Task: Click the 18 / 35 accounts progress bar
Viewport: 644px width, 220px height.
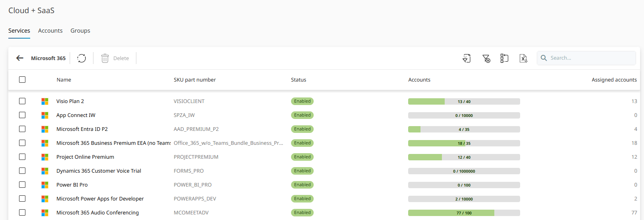Action: point(464,143)
